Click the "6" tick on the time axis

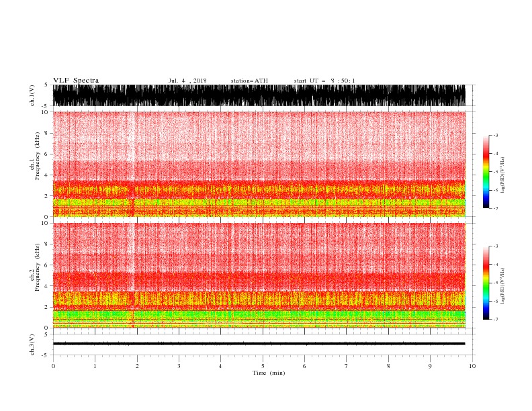[x=304, y=366]
